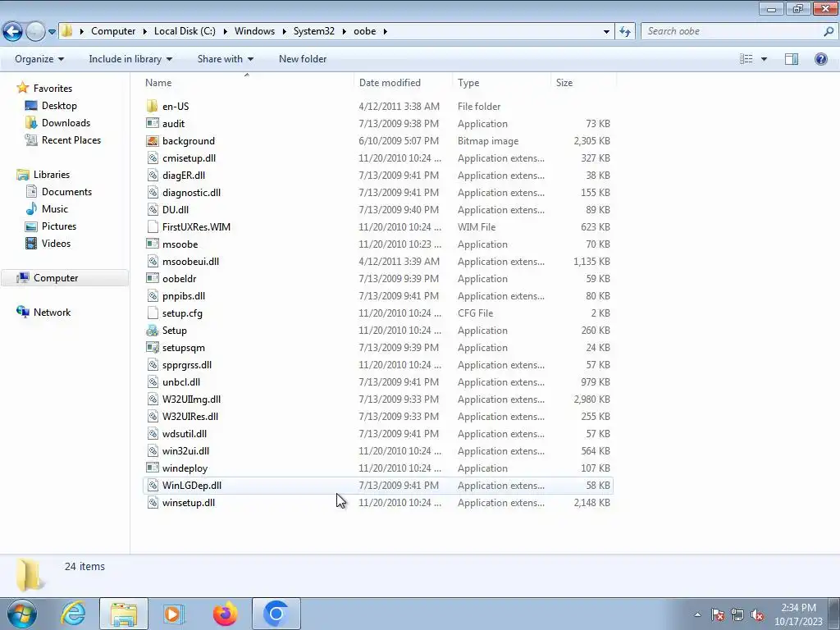
Task: Select the setupsqm application icon
Action: [152, 347]
